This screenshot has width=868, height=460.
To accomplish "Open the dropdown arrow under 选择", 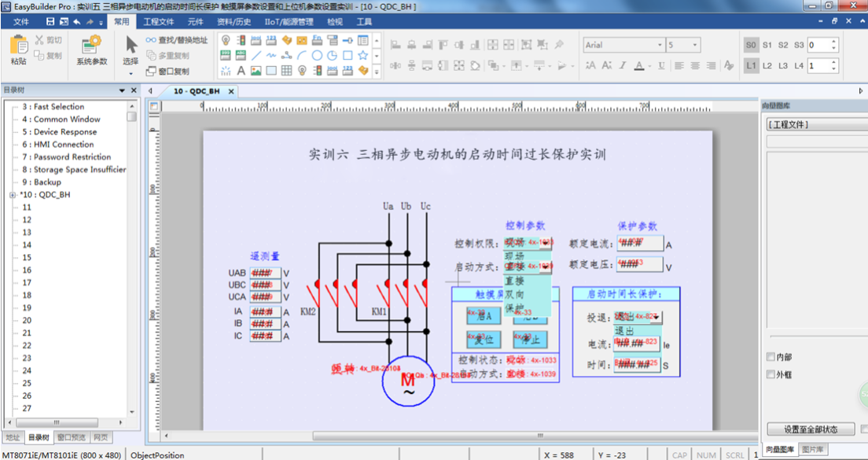I will (131, 73).
